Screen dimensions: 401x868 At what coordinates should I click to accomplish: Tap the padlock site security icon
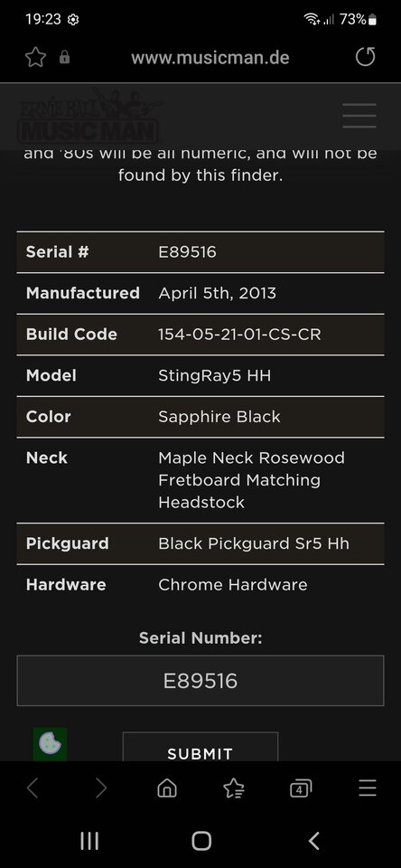(x=65, y=57)
